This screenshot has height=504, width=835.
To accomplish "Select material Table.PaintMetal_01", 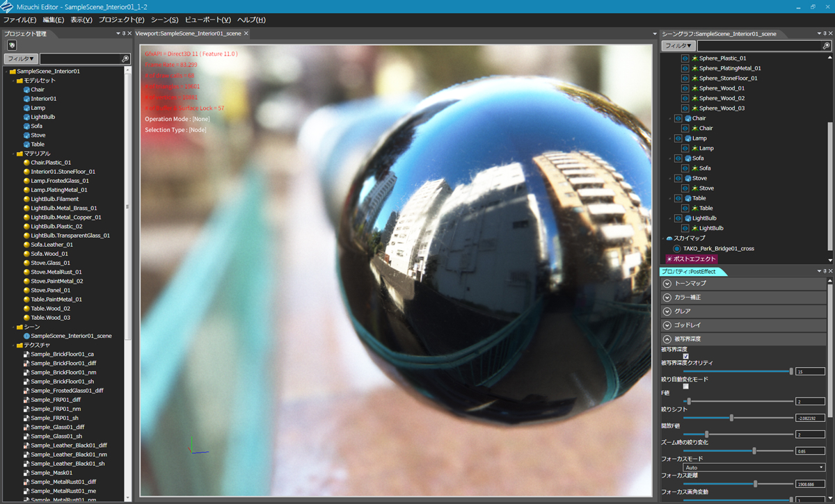I will (x=56, y=300).
